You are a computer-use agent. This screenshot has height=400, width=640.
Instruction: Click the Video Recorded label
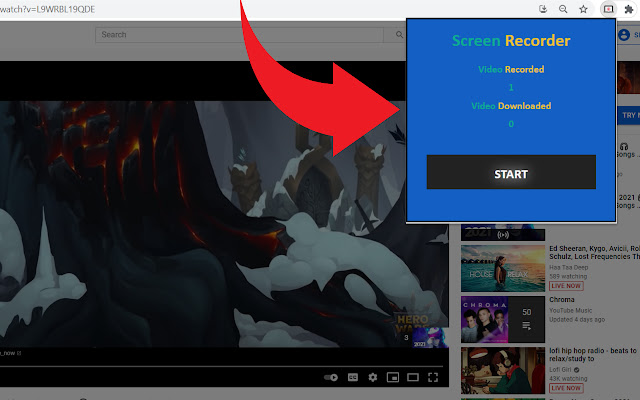click(x=511, y=69)
